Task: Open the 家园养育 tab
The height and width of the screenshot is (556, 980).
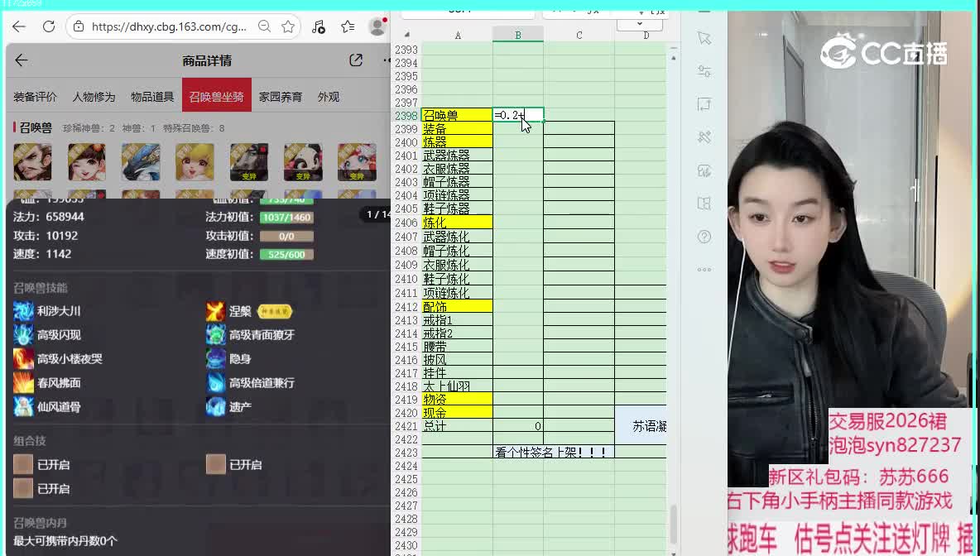Action: point(281,97)
